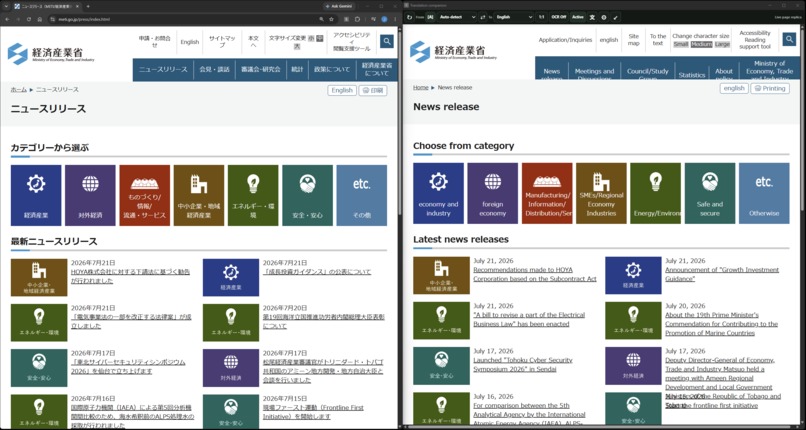Click search magnifier on Japanese METI page

(387, 41)
